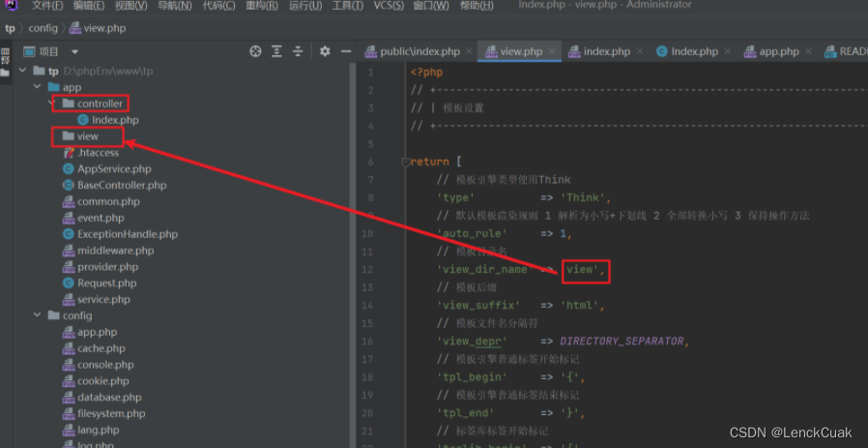Click the collapse all icon in project panel
This screenshot has height=448, width=868.
[298, 51]
